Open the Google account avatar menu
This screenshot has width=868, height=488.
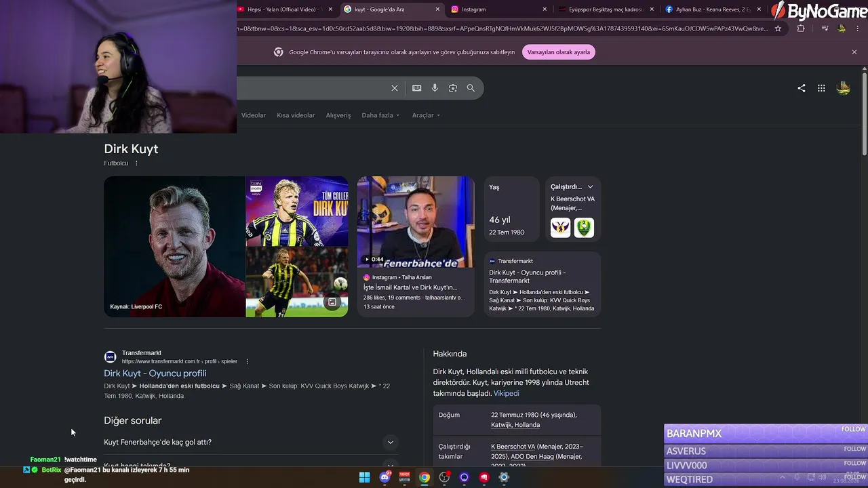844,88
